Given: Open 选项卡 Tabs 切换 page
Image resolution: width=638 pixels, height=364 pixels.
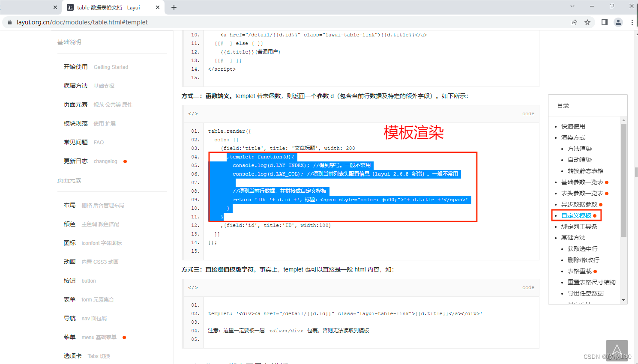Looking at the screenshot, I should [87, 356].
